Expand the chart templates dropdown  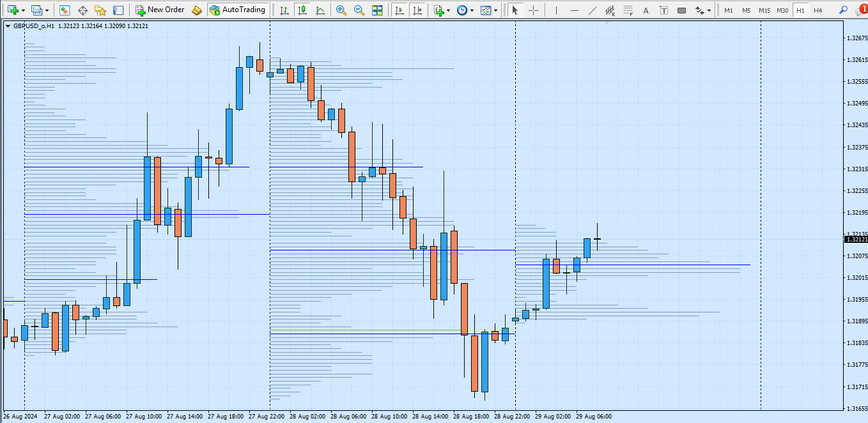[497, 10]
